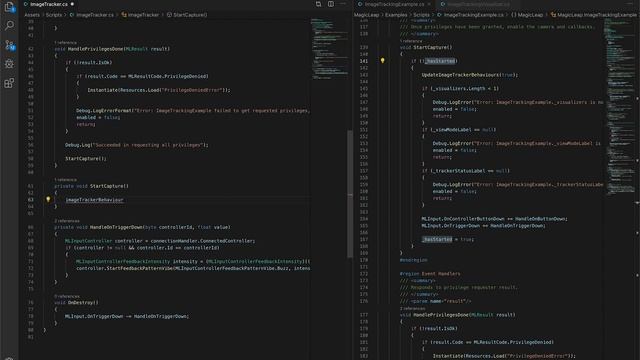Click line number 63 in left editor
640x360 pixels.
point(31,200)
